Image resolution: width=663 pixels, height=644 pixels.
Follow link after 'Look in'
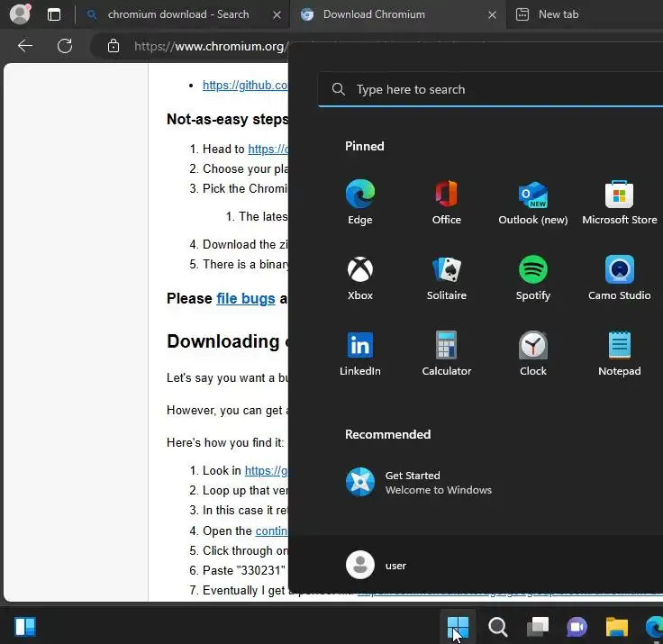coord(267,471)
